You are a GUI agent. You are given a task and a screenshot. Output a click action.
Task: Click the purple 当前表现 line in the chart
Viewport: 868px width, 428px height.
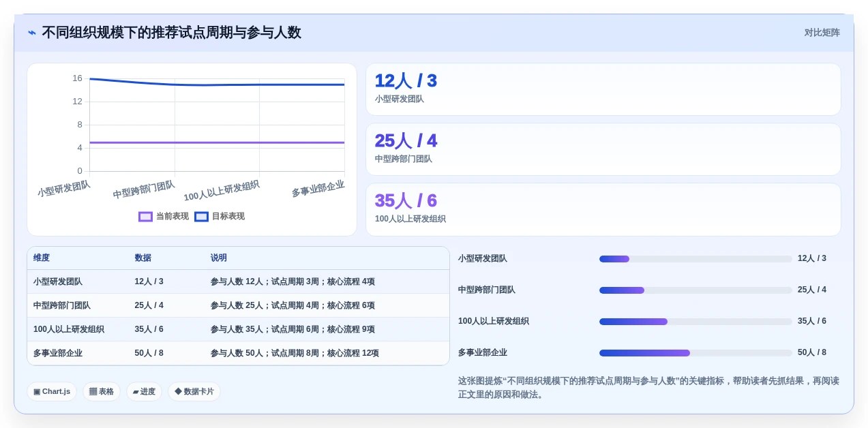(217, 142)
